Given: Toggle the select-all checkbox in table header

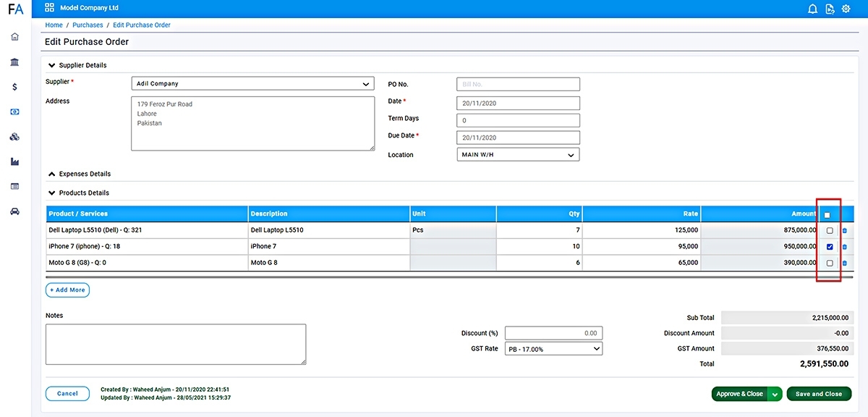Looking at the screenshot, I should 827,215.
